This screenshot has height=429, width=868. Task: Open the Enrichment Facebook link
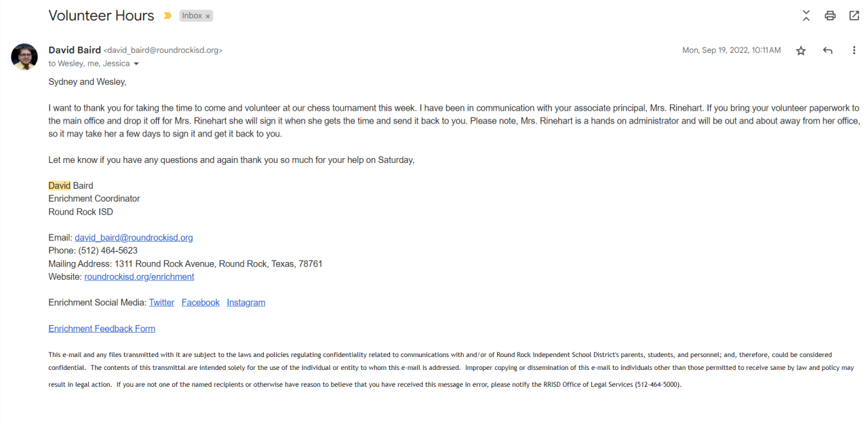pos(200,303)
